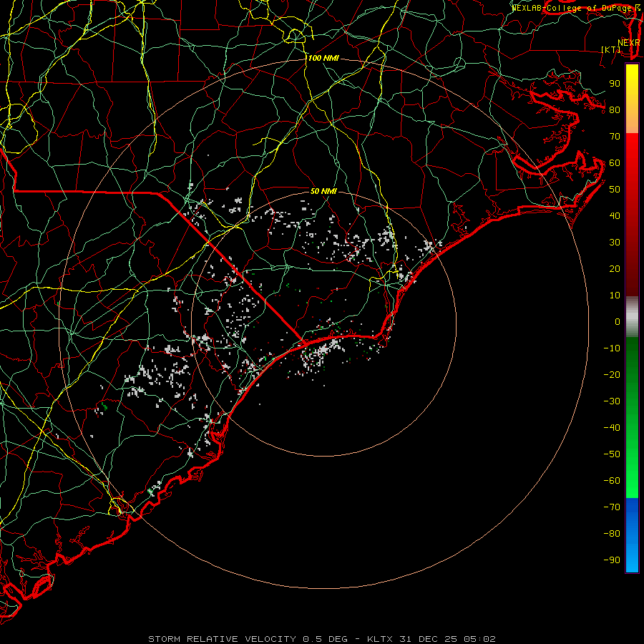Click the "90" scale value

[615, 84]
